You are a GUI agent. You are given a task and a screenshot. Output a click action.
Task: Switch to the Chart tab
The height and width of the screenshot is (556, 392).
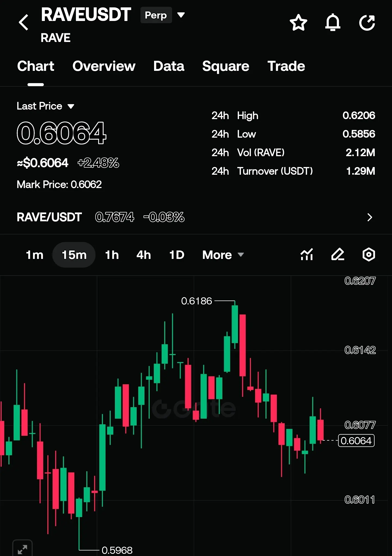[x=36, y=66]
